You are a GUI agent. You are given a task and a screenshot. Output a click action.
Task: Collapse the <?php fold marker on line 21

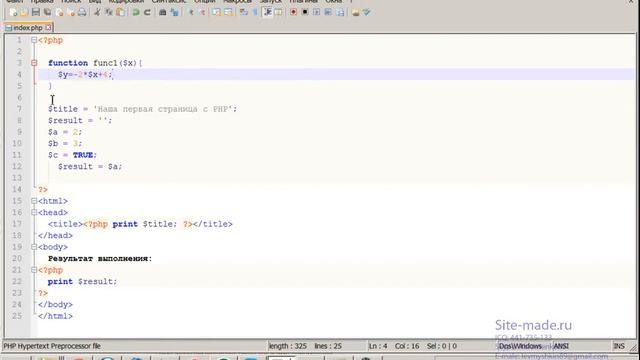click(x=34, y=270)
